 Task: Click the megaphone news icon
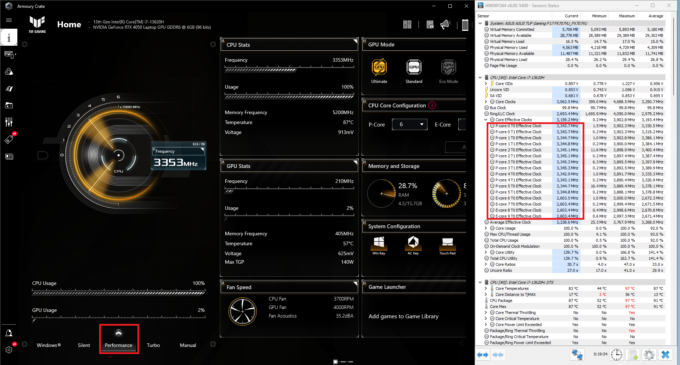pyautogui.click(x=445, y=25)
